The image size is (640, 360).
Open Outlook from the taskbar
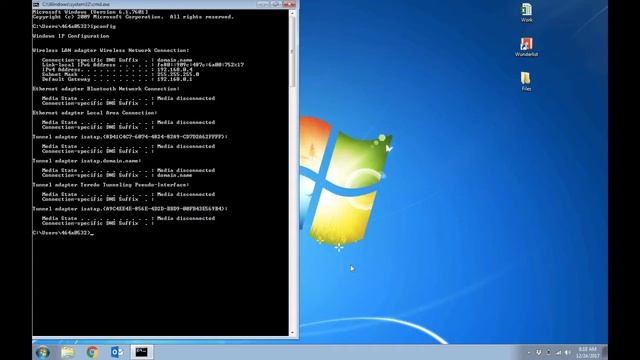(117, 352)
